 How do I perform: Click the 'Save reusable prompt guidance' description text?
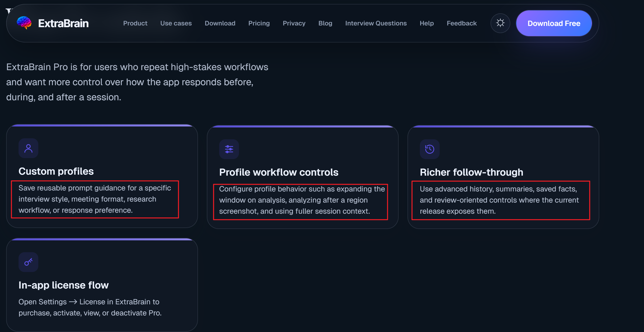pos(95,199)
